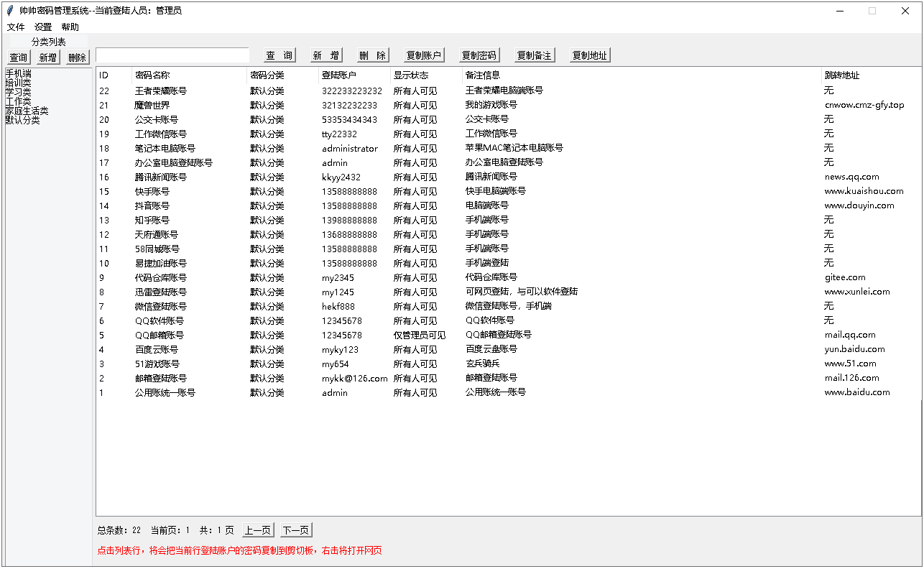This screenshot has height=569, width=924.
Task: Select the QQ邮箱账号 row
Action: 509,335
